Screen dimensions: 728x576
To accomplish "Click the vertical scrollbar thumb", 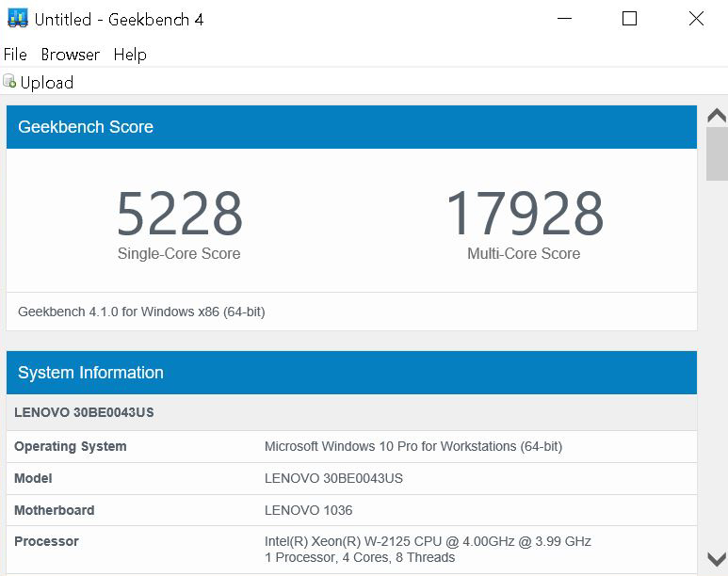I will click(x=717, y=153).
